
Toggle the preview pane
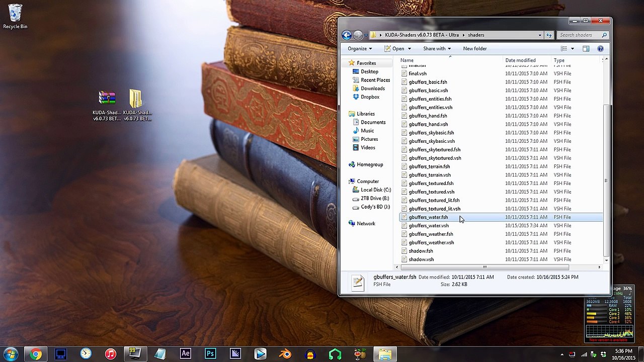click(x=586, y=49)
